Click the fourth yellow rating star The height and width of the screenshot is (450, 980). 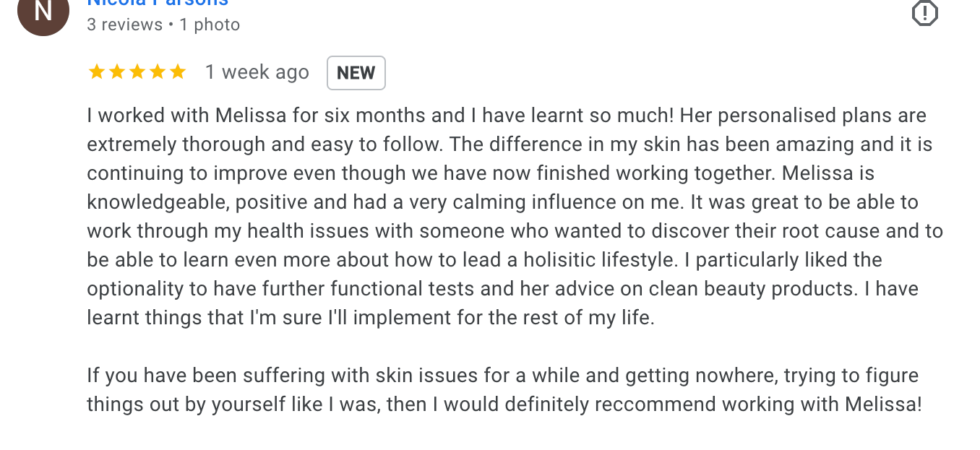tap(157, 72)
